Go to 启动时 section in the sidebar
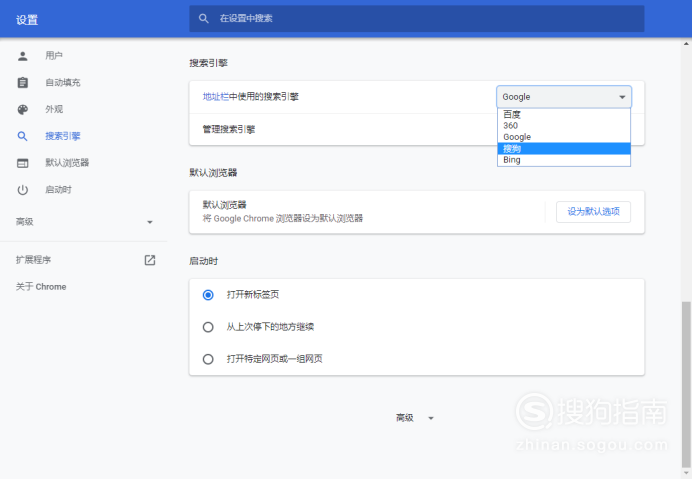 pos(58,190)
